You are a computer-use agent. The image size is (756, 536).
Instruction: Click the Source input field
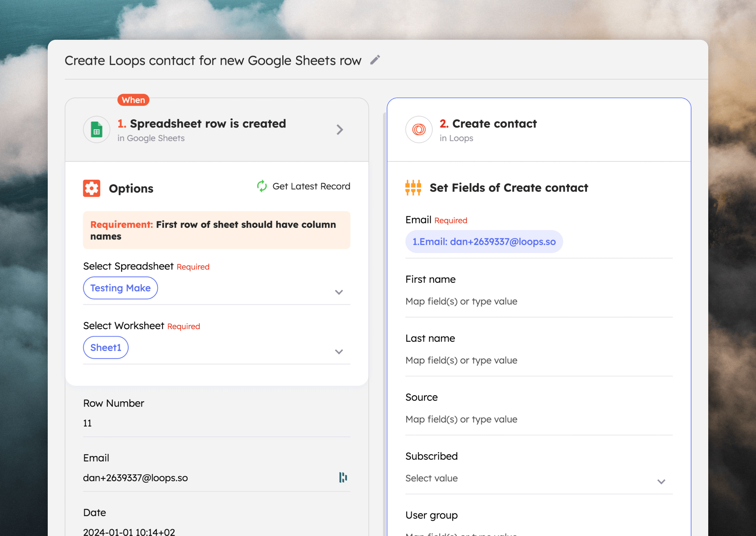[x=539, y=419]
